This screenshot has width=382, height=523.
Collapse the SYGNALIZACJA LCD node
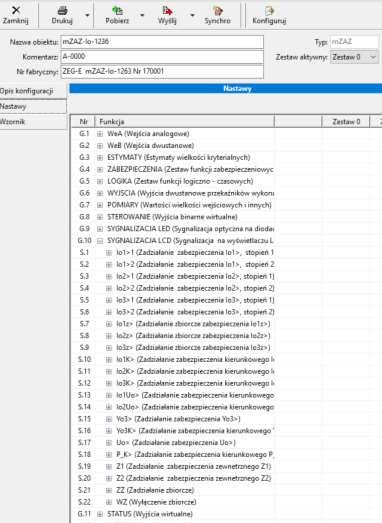click(100, 241)
